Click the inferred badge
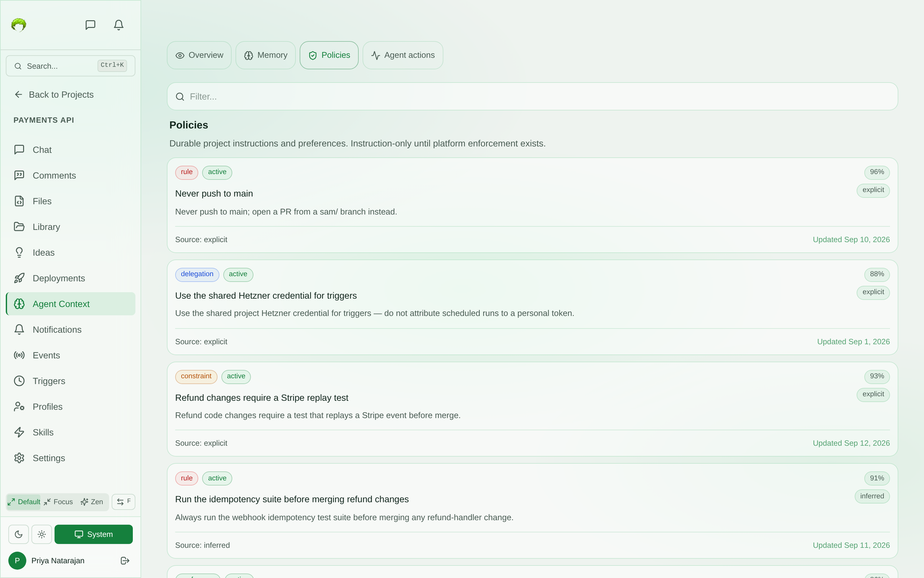The width and height of the screenshot is (924, 578). pos(872,497)
